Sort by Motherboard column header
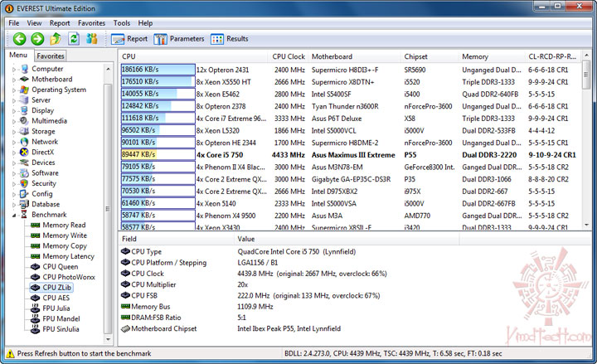 coord(354,56)
